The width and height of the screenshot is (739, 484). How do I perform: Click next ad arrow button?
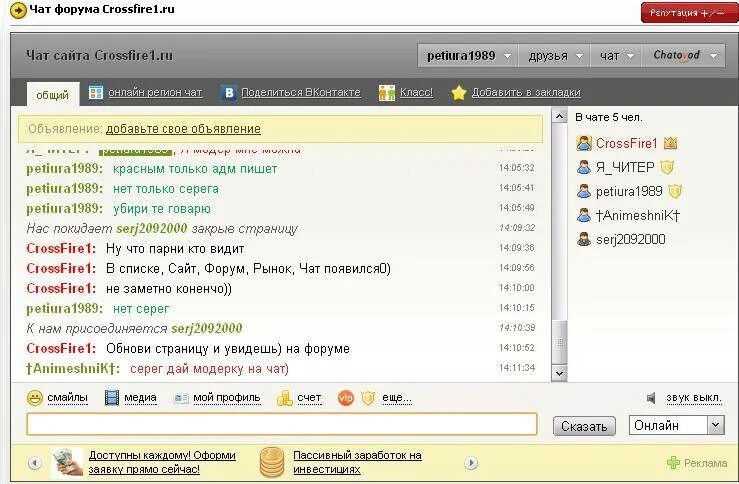[x=471, y=463]
